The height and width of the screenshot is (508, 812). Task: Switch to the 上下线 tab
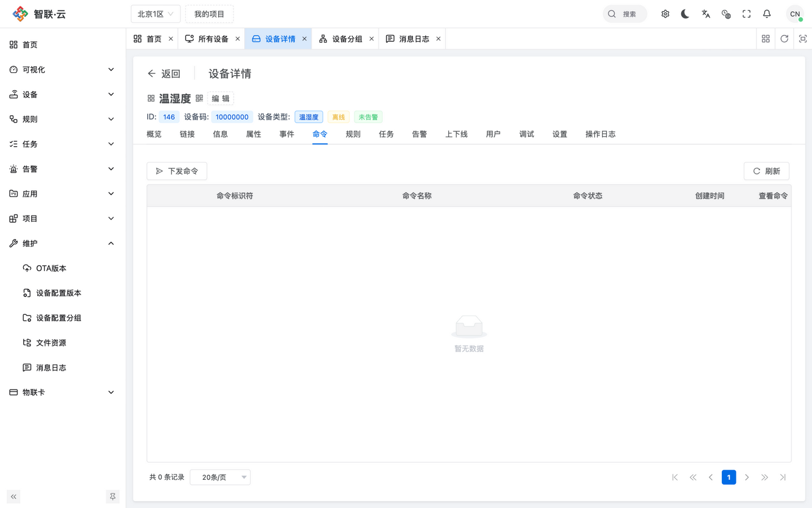[456, 134]
